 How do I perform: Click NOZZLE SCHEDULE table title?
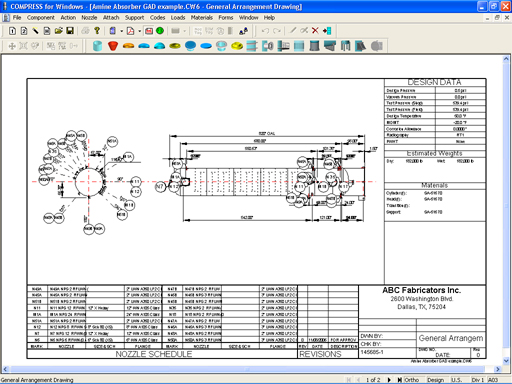(x=154, y=354)
